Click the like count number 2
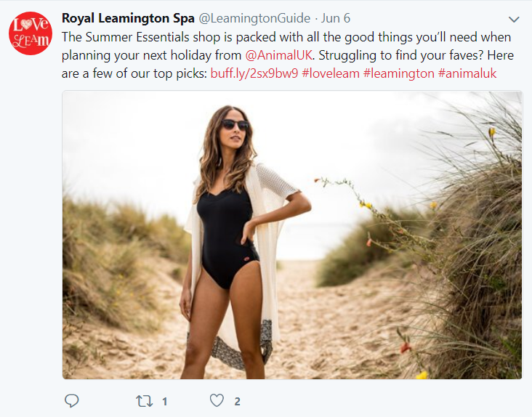Image resolution: width=532 pixels, height=417 pixels. point(237,401)
